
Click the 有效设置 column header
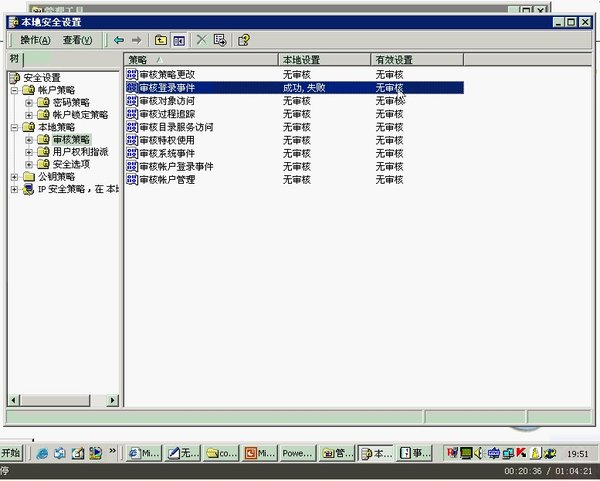pyautogui.click(x=417, y=60)
